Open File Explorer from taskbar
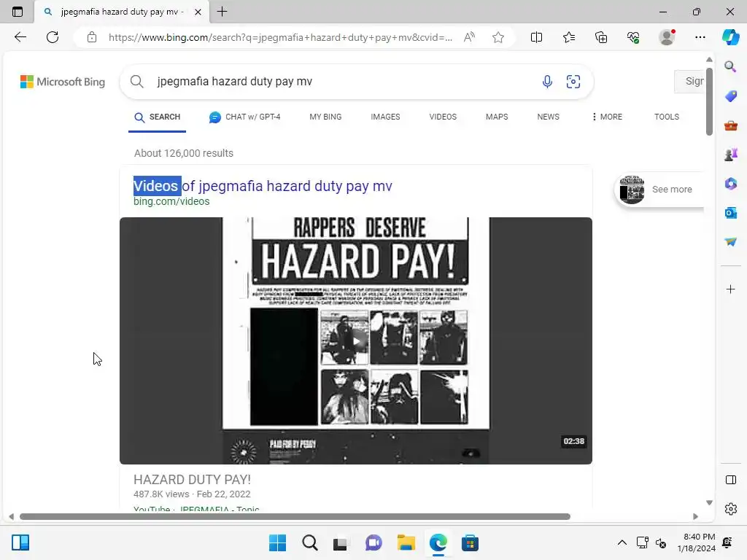Image resolution: width=747 pixels, height=560 pixels. (406, 542)
